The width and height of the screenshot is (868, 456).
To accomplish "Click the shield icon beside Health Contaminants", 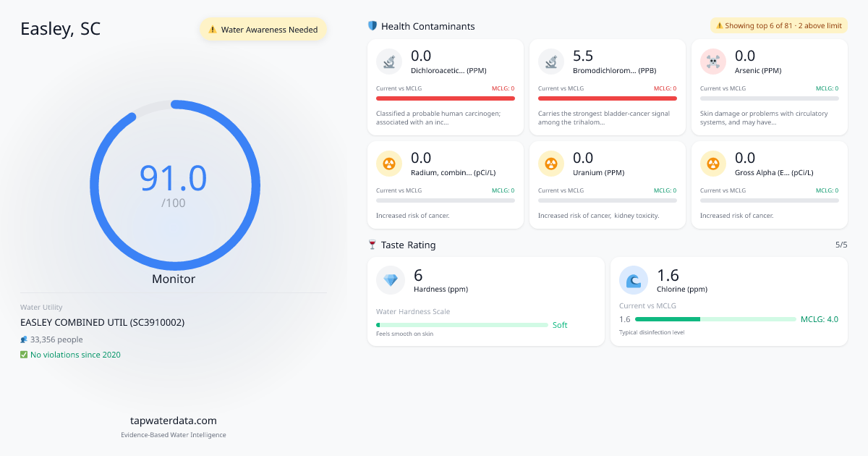I will coord(373,26).
